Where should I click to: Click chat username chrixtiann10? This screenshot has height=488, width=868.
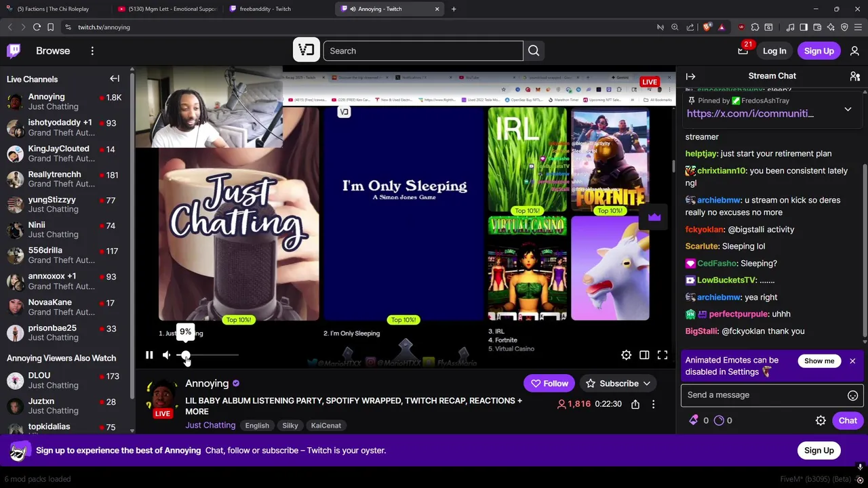pos(721,171)
